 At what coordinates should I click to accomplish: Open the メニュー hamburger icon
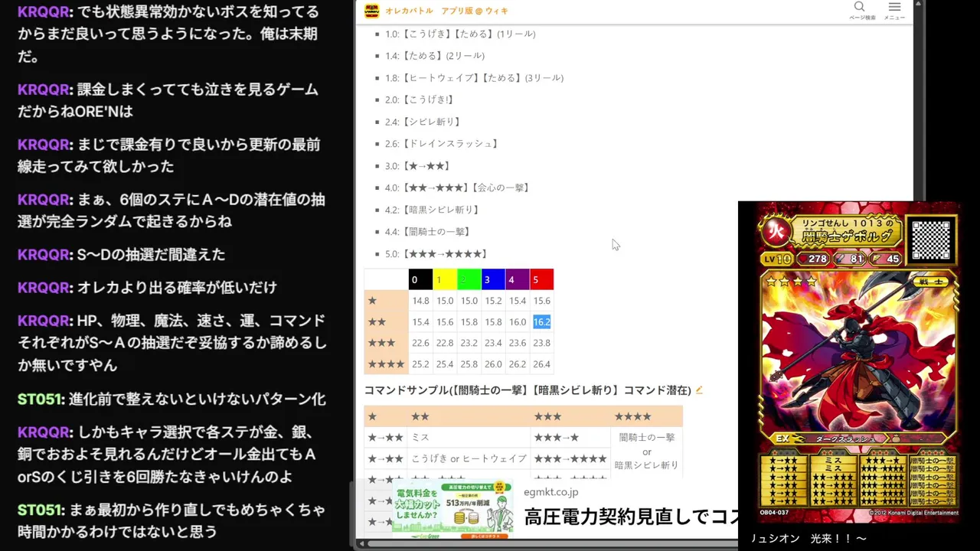(894, 7)
